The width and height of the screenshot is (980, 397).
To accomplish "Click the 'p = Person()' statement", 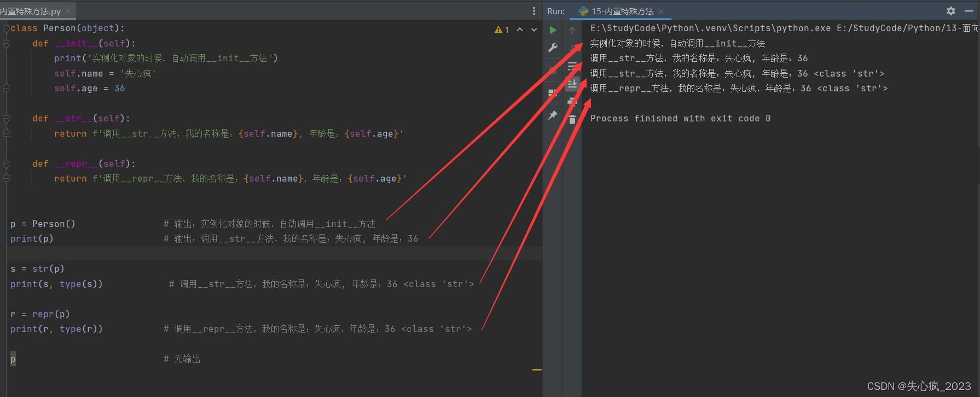I will coord(43,224).
